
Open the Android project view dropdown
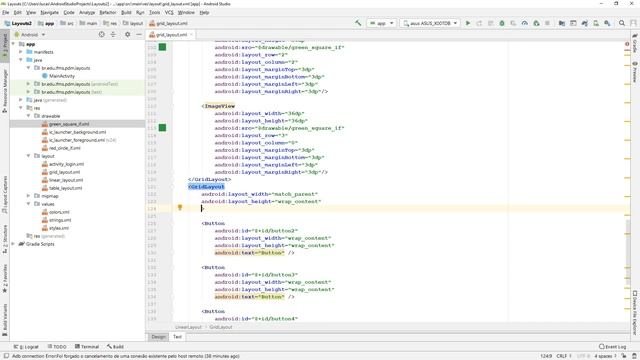click(x=30, y=35)
